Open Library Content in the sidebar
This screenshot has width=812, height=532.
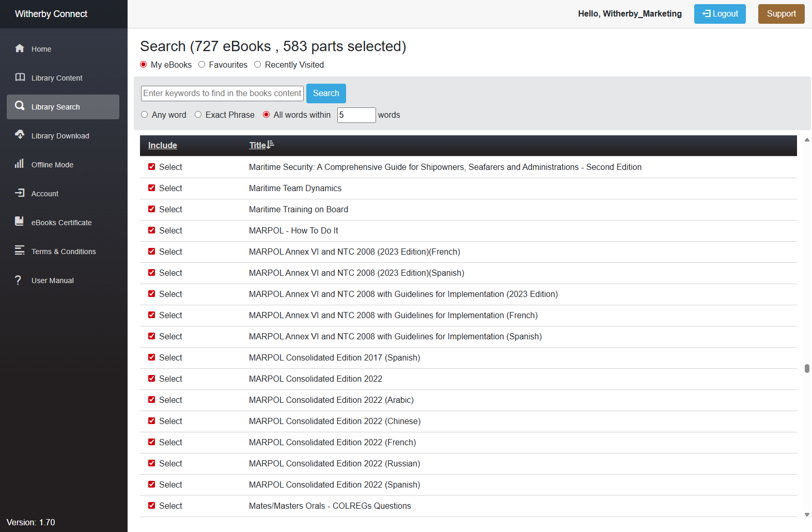(63, 78)
